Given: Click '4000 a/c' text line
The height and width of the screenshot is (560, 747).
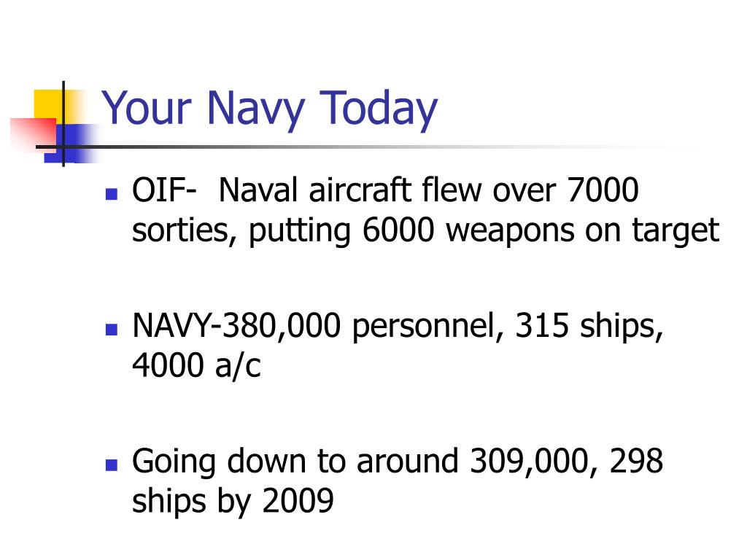Looking at the screenshot, I should (196, 366).
